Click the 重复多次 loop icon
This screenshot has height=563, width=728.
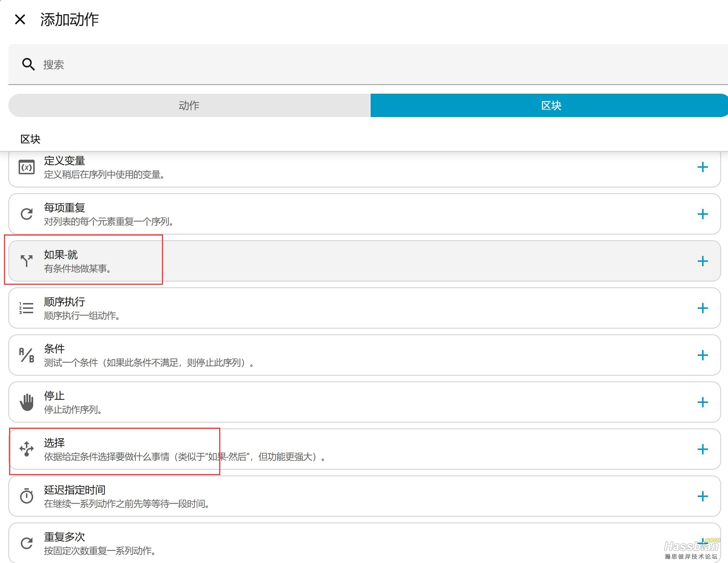tap(27, 543)
